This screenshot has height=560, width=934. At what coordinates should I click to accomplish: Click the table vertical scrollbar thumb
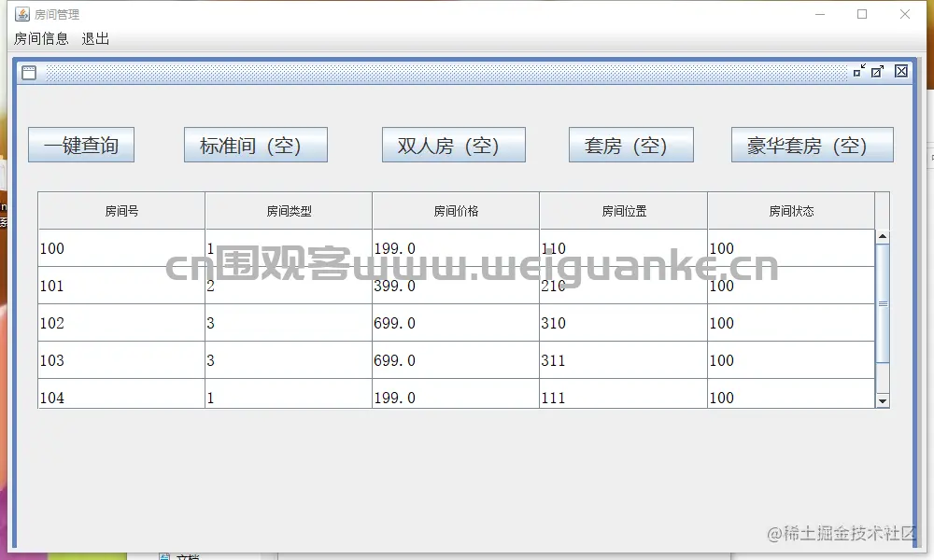[883, 303]
